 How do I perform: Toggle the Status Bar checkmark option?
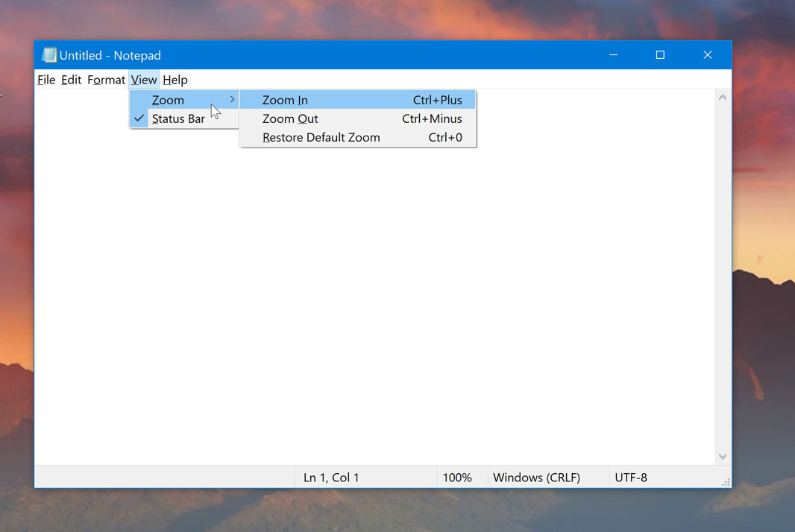point(178,119)
